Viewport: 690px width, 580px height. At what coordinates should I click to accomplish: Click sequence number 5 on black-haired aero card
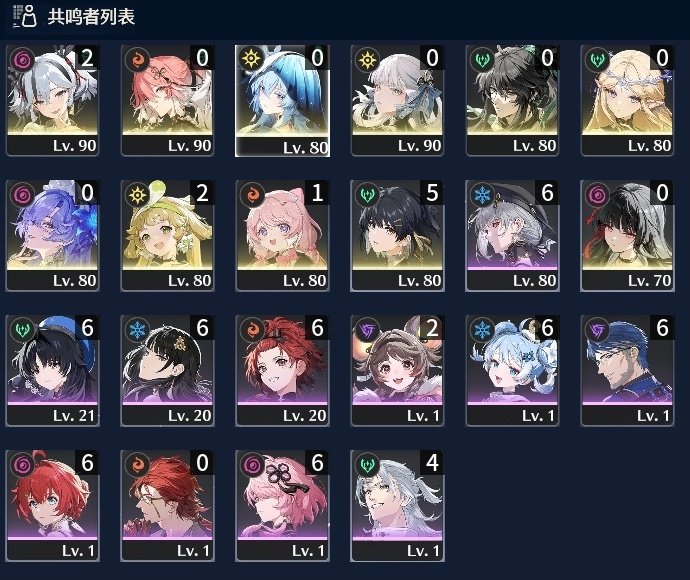point(432,192)
